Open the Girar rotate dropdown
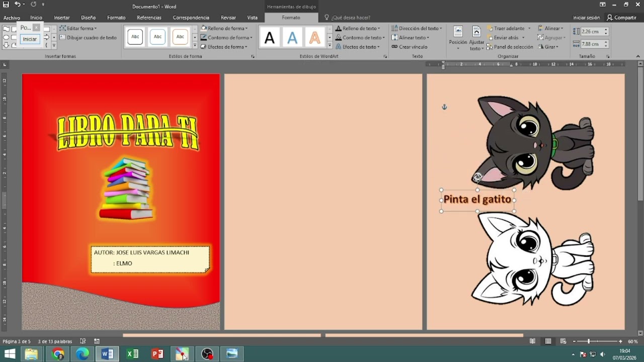 click(x=548, y=47)
